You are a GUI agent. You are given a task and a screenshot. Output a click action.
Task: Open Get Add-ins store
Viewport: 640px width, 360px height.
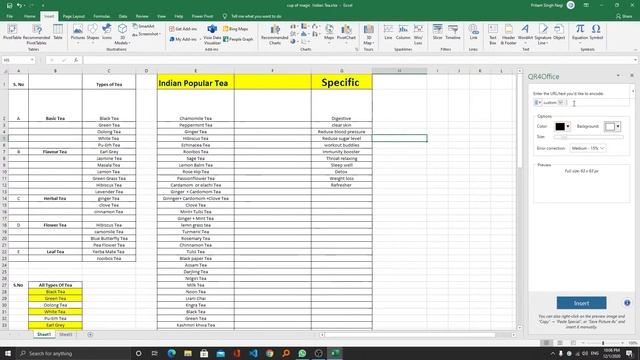pos(183,29)
